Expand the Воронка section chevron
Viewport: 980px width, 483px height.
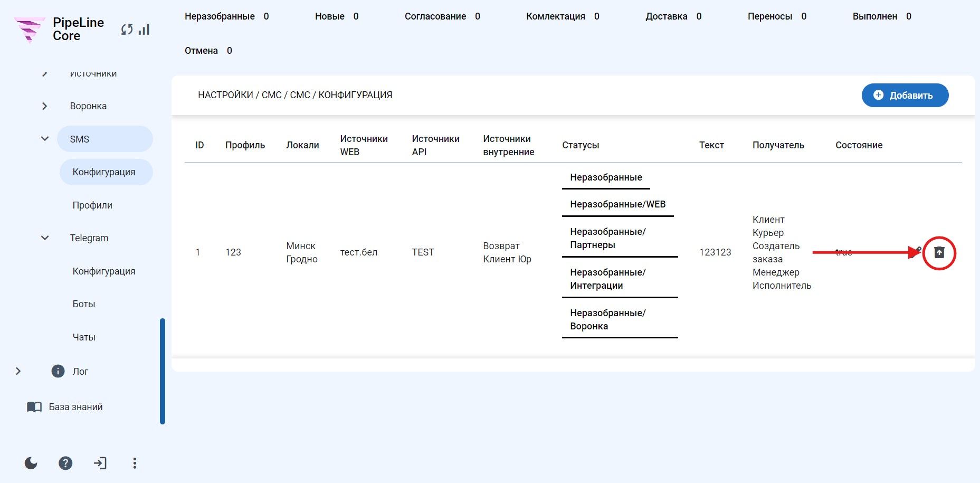pyautogui.click(x=44, y=106)
